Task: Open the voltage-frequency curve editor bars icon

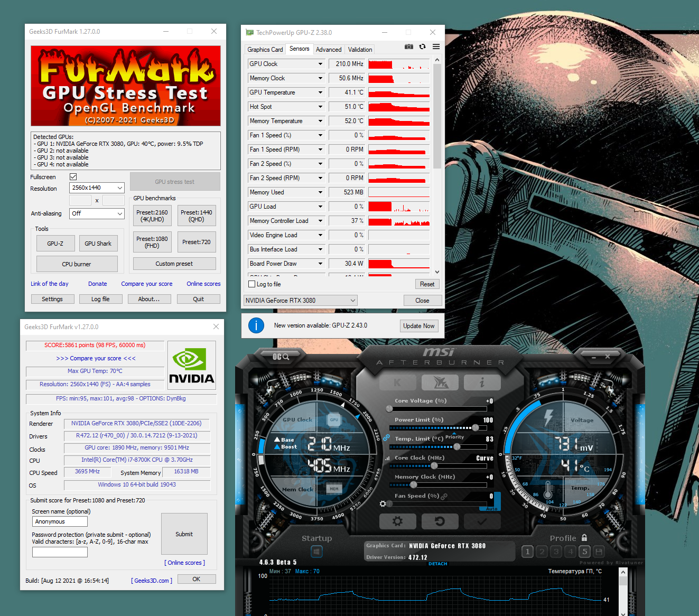Action: pyautogui.click(x=387, y=458)
